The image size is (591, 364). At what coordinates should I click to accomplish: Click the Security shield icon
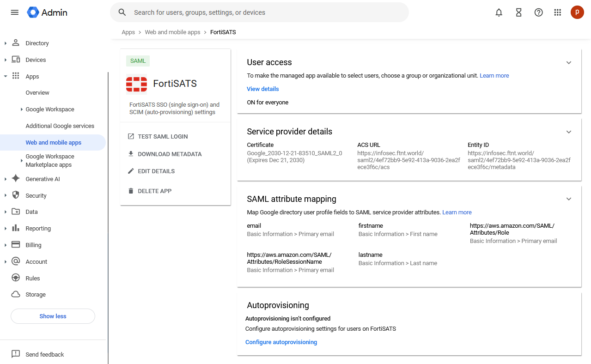click(x=16, y=195)
